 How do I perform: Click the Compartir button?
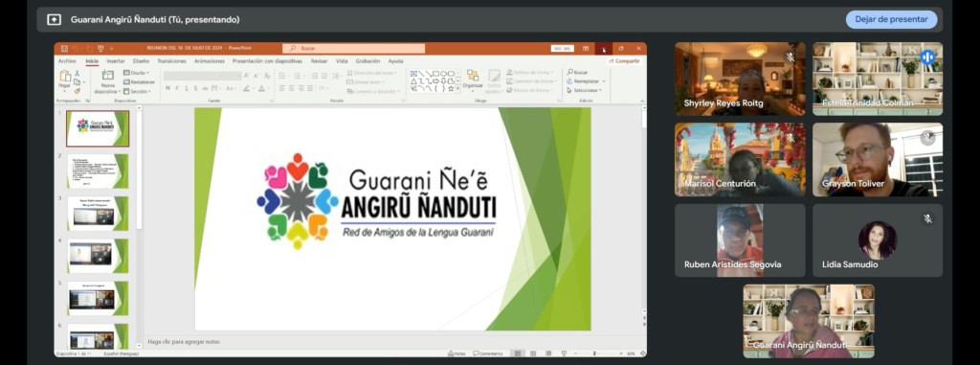tap(624, 61)
